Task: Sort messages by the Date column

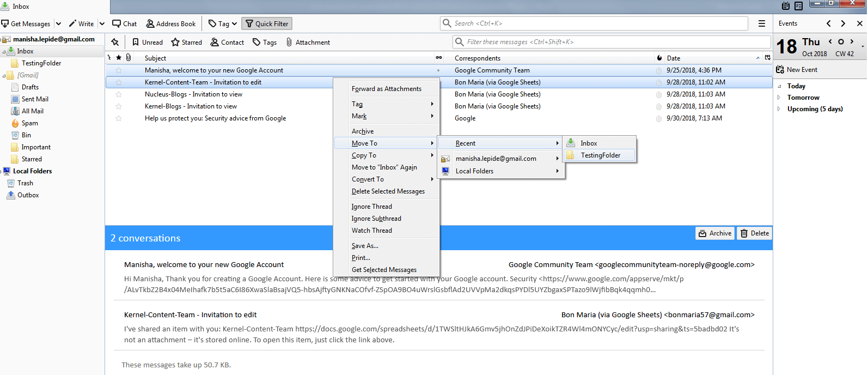Action: [x=713, y=58]
